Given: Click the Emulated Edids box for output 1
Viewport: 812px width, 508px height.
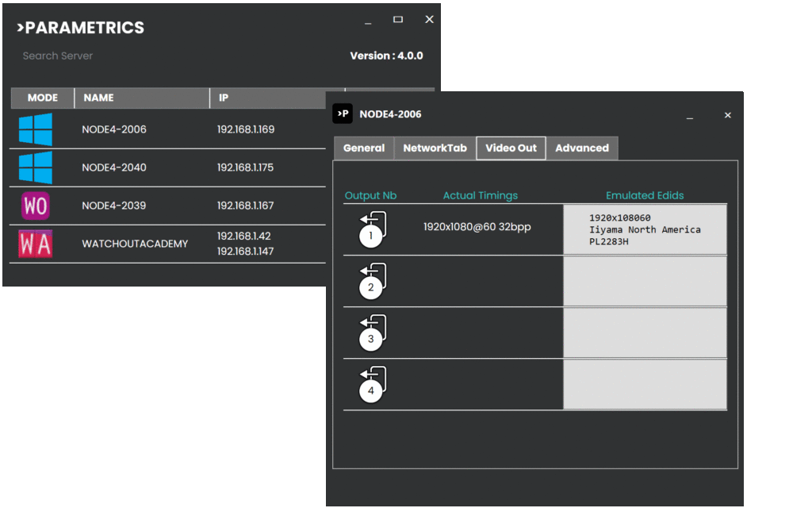Looking at the screenshot, I should click(645, 229).
